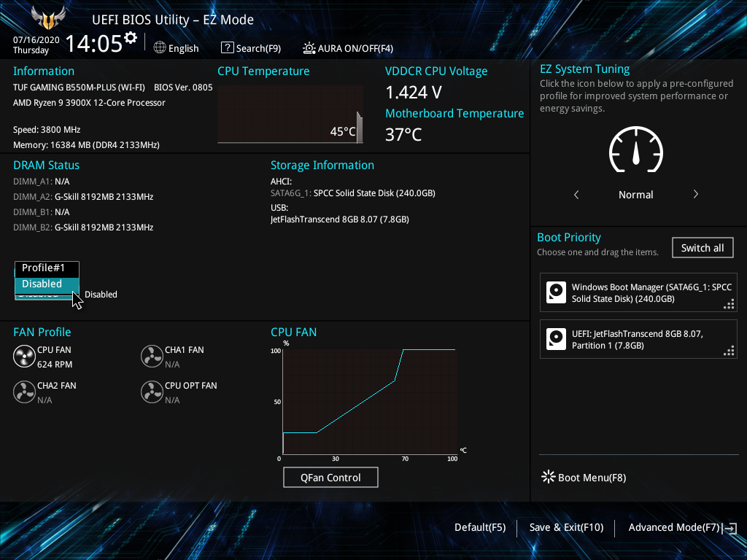This screenshot has height=560, width=747.
Task: Click '624 RPM' CPU fan speed
Action: coord(55,365)
